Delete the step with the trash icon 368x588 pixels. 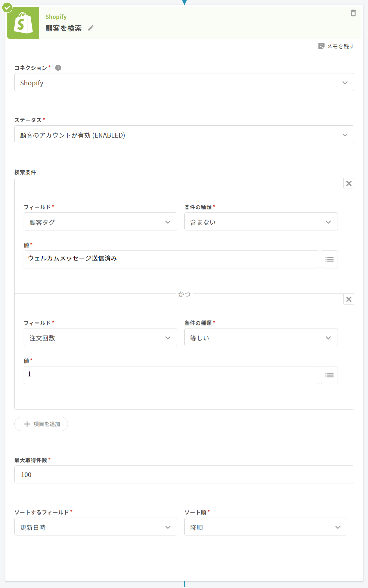[x=353, y=13]
